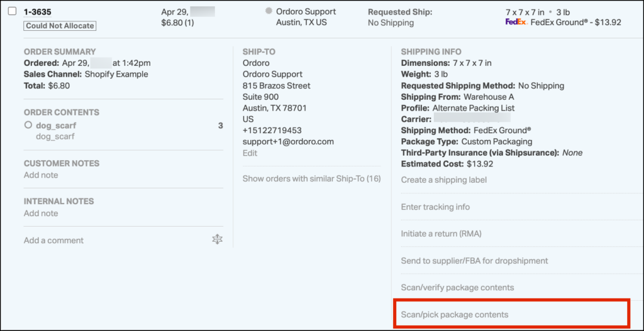This screenshot has height=331, width=644.
Task: Click Profile: Alternate Packing List
Action: pyautogui.click(x=458, y=108)
